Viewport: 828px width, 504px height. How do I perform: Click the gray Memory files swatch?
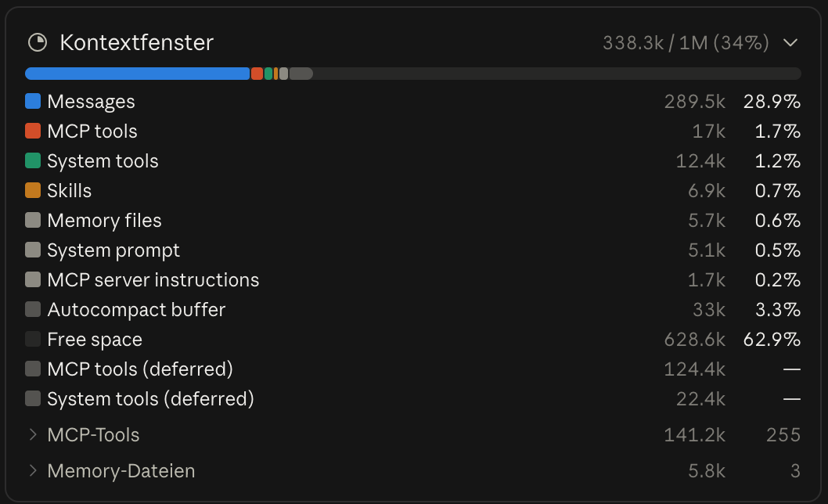tap(33, 220)
